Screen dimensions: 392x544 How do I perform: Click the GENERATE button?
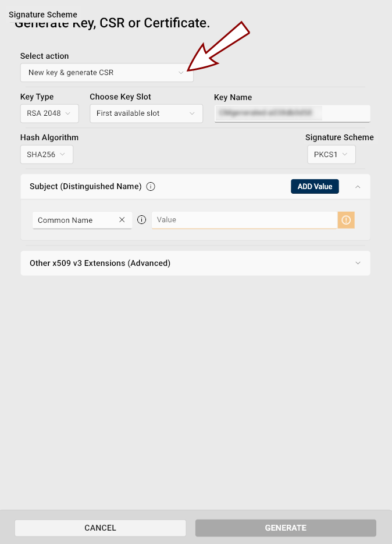point(286,528)
